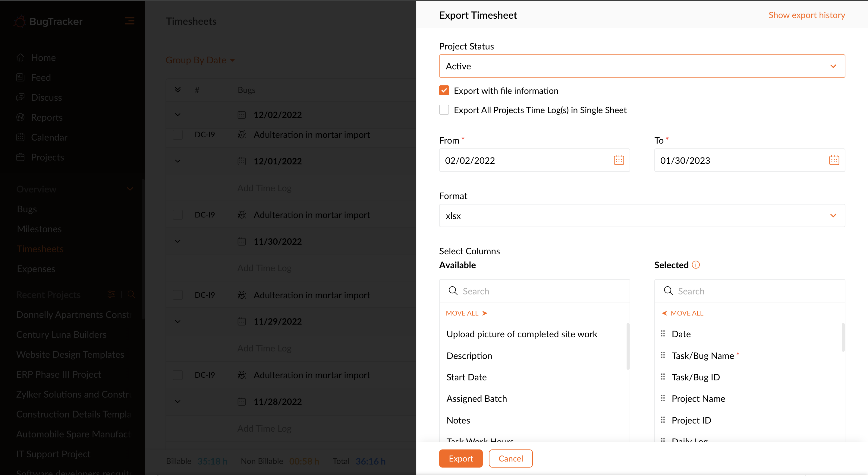Click the Projects briefcase icon in the sidebar
Screen dimensions: 868x476
pyautogui.click(x=20, y=157)
